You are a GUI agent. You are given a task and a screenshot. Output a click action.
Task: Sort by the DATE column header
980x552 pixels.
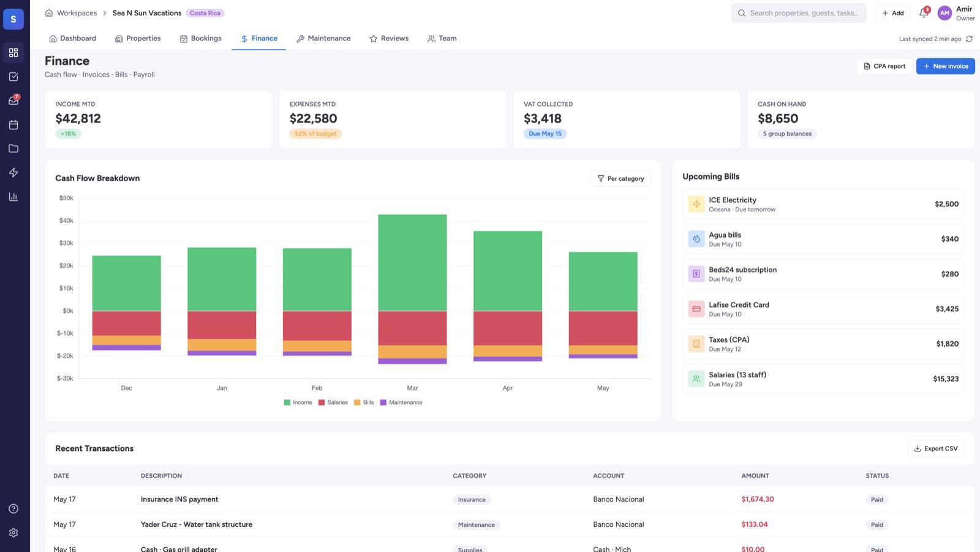click(x=61, y=475)
